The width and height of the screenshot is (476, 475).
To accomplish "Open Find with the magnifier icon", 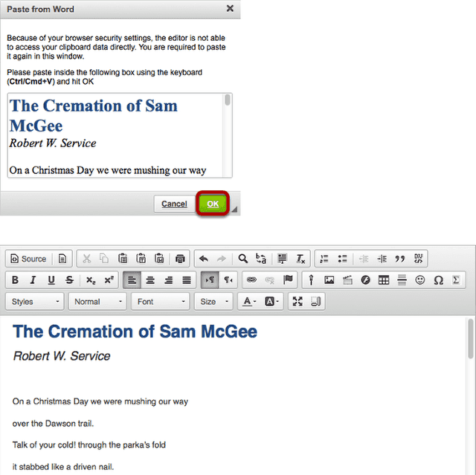I will pos(243,259).
